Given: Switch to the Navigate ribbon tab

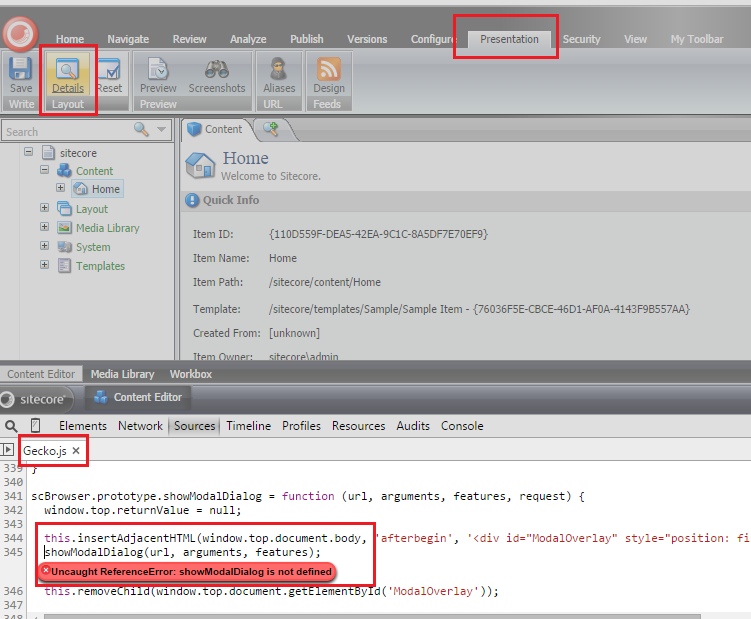Looking at the screenshot, I should pyautogui.click(x=128, y=39).
